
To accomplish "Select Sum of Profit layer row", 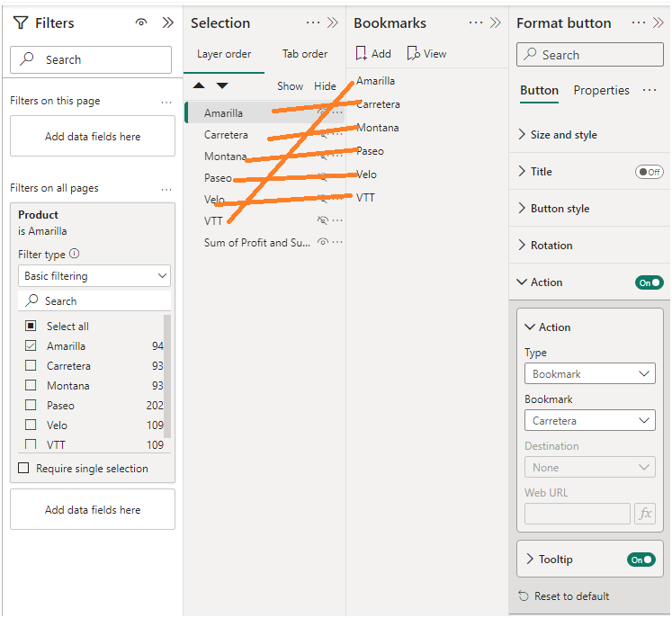I will (x=264, y=242).
